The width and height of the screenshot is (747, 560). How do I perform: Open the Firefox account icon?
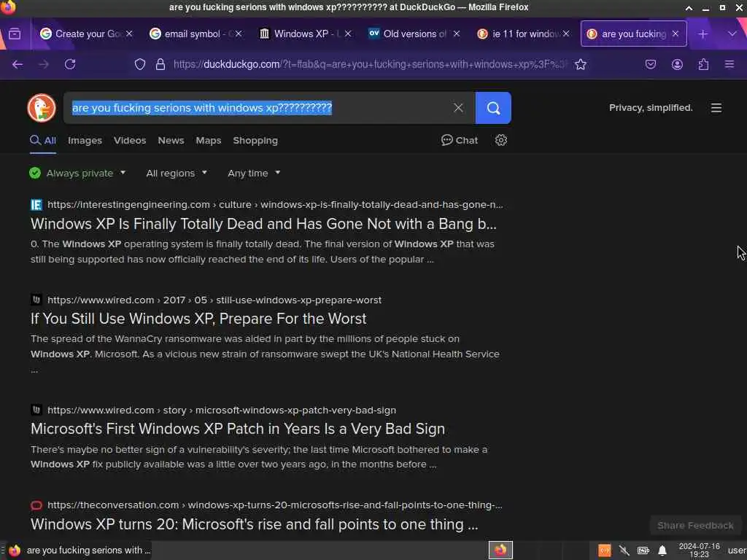coord(677,64)
